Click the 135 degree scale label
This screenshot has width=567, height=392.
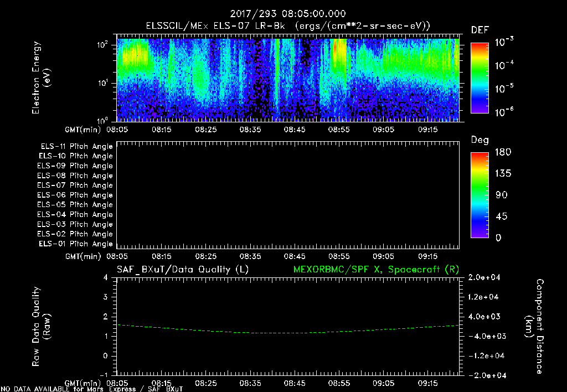coord(503,173)
